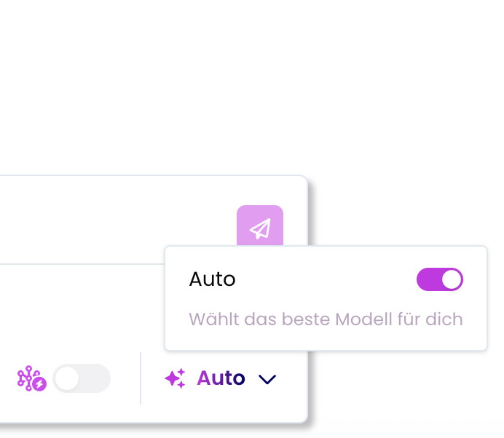Click the lightning bolt badge on the nodes icon
This screenshot has width=504, height=438.
(40, 383)
